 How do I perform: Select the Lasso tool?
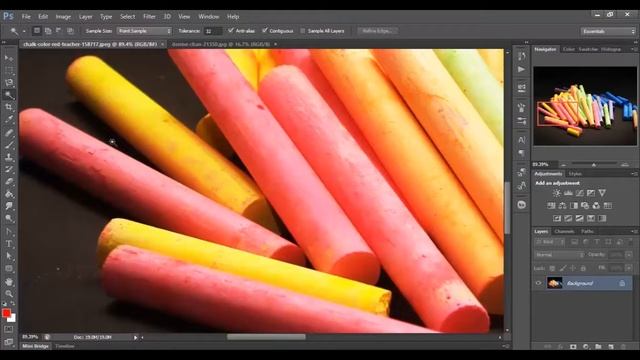coord(9,82)
